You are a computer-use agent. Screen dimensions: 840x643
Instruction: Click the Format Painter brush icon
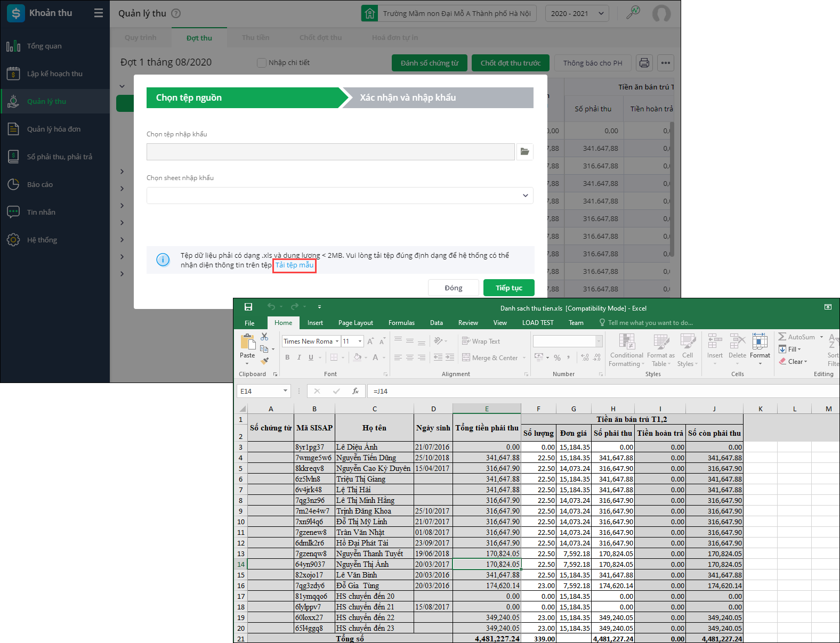point(265,361)
